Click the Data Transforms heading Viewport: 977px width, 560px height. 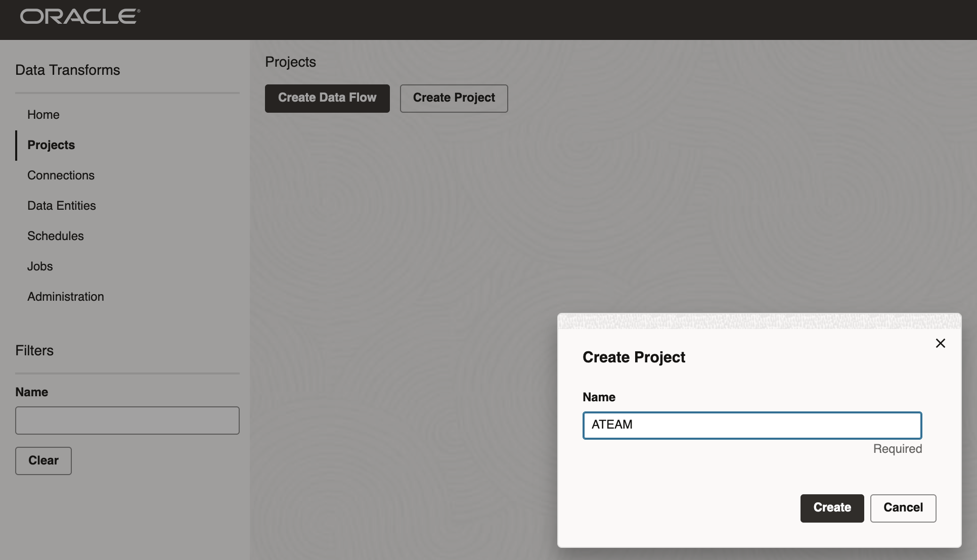(67, 70)
